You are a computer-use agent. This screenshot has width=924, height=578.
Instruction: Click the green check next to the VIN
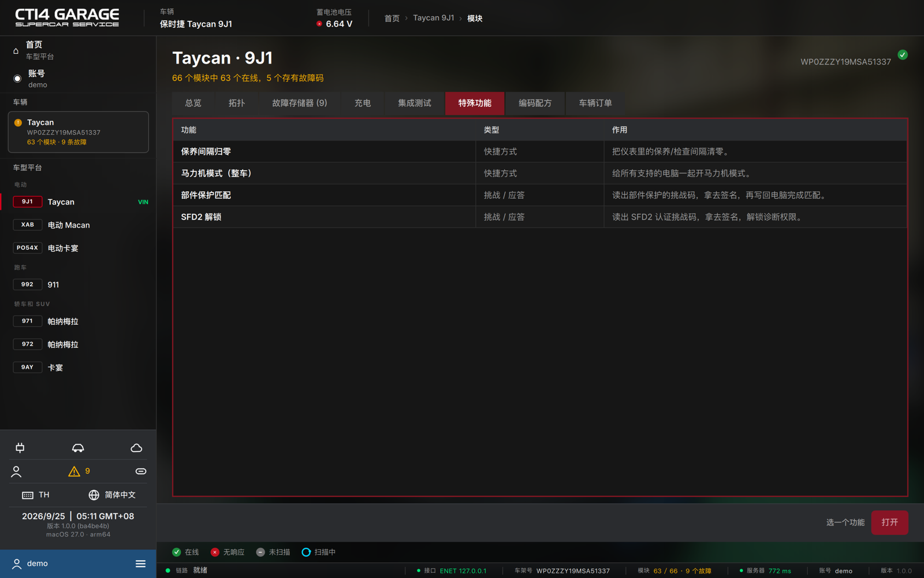(903, 55)
